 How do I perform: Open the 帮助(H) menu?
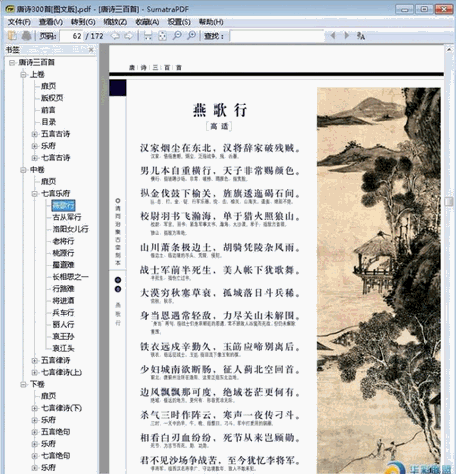click(x=211, y=22)
